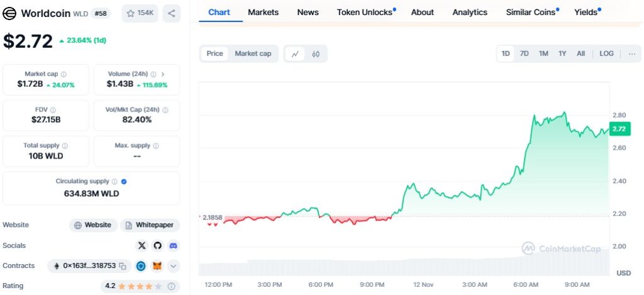Open the News tab

pyautogui.click(x=308, y=13)
